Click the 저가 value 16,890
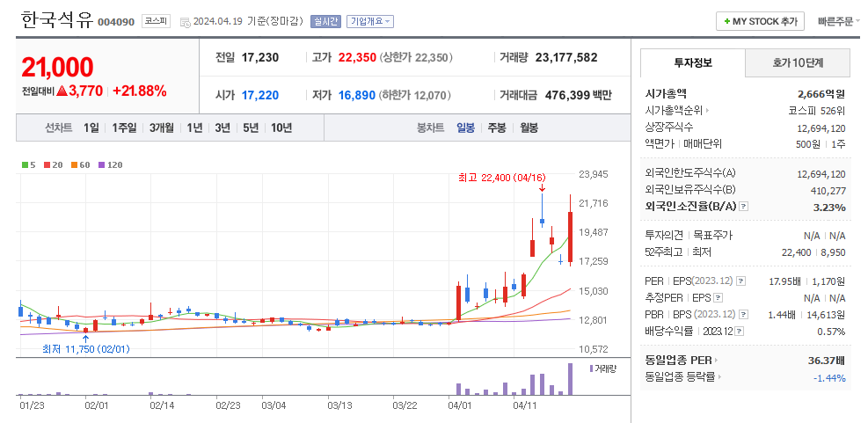 (357, 95)
